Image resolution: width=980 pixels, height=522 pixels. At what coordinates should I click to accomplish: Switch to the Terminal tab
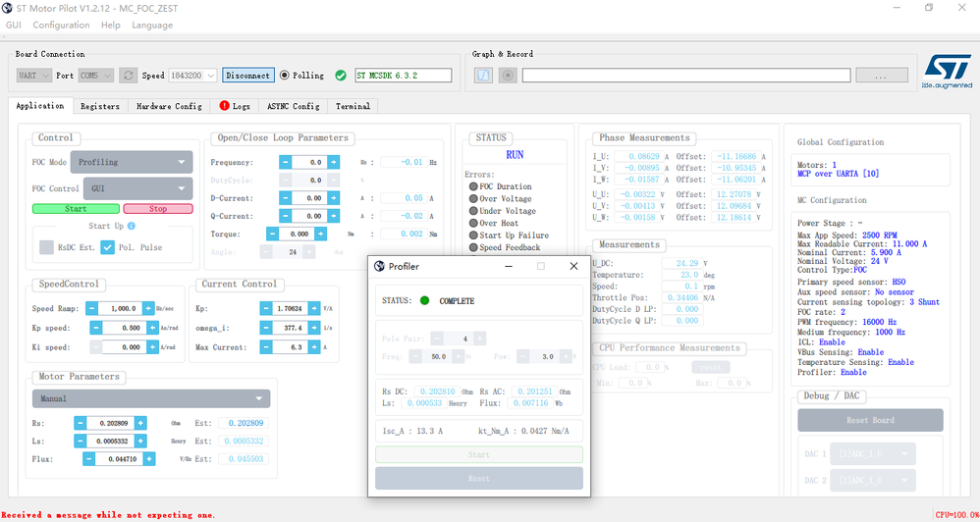(353, 106)
